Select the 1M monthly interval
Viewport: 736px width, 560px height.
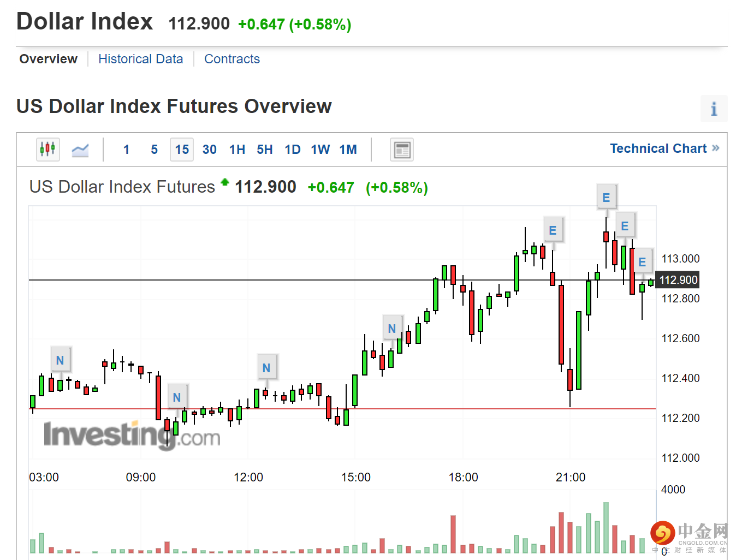348,150
